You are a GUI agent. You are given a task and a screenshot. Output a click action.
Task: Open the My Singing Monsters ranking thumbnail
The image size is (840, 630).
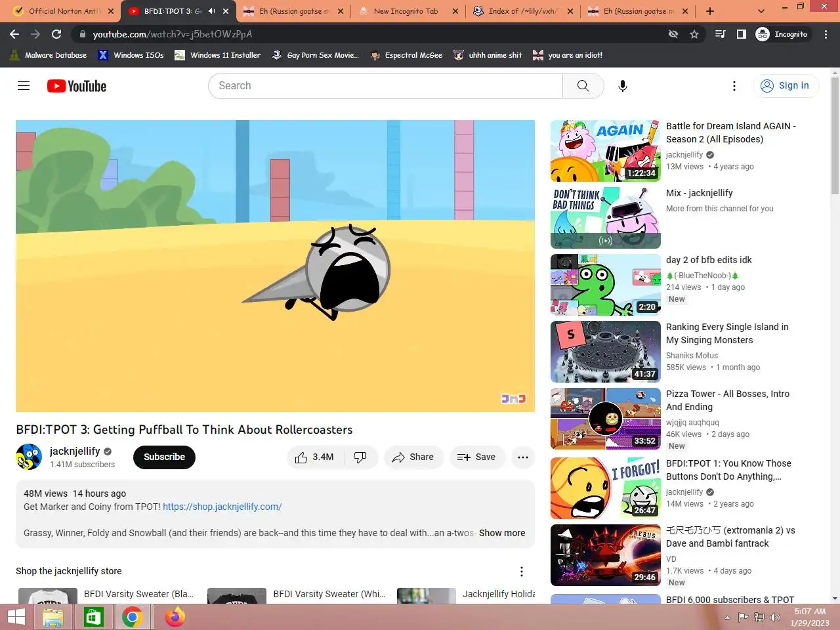tap(605, 352)
